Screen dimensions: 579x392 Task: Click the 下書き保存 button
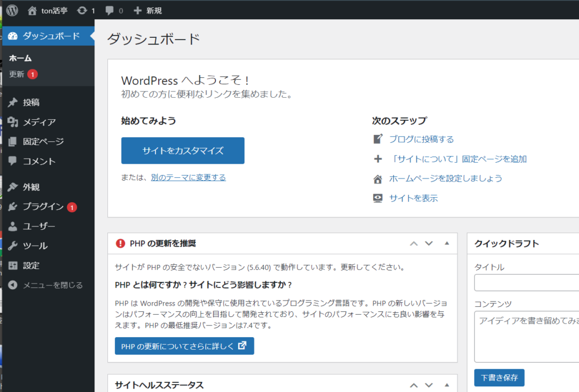(x=499, y=378)
